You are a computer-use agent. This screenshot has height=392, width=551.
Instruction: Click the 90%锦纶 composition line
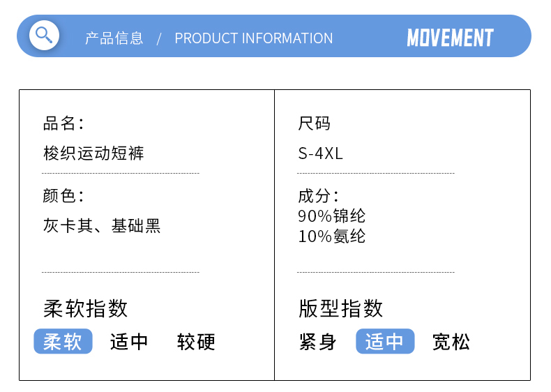331,216
